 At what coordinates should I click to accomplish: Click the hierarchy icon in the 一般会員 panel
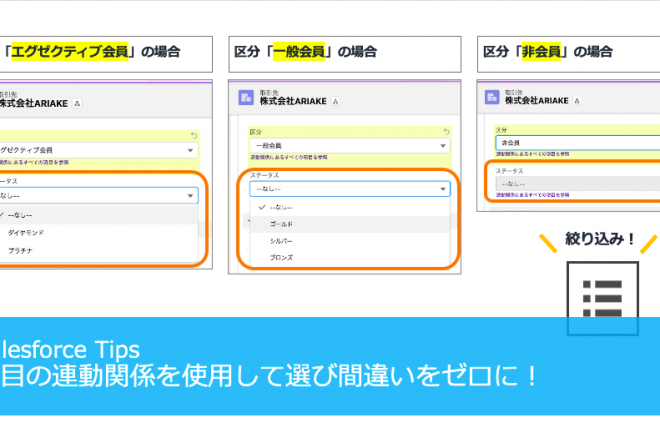point(335,102)
